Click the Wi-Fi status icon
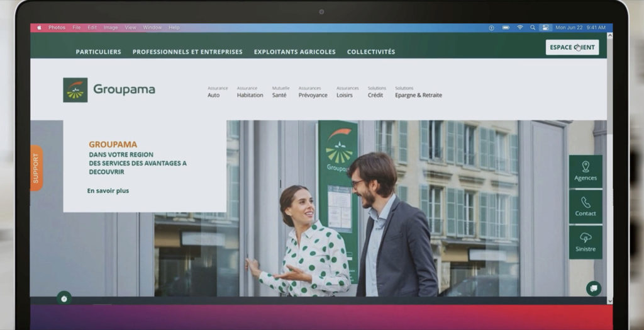The width and height of the screenshot is (644, 330). point(519,28)
